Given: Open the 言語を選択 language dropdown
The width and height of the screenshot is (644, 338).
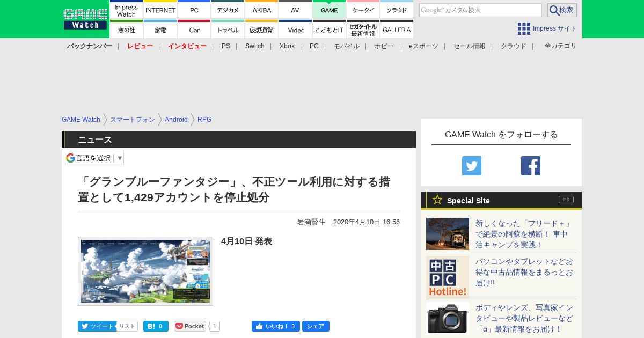Looking at the screenshot, I should [94, 158].
